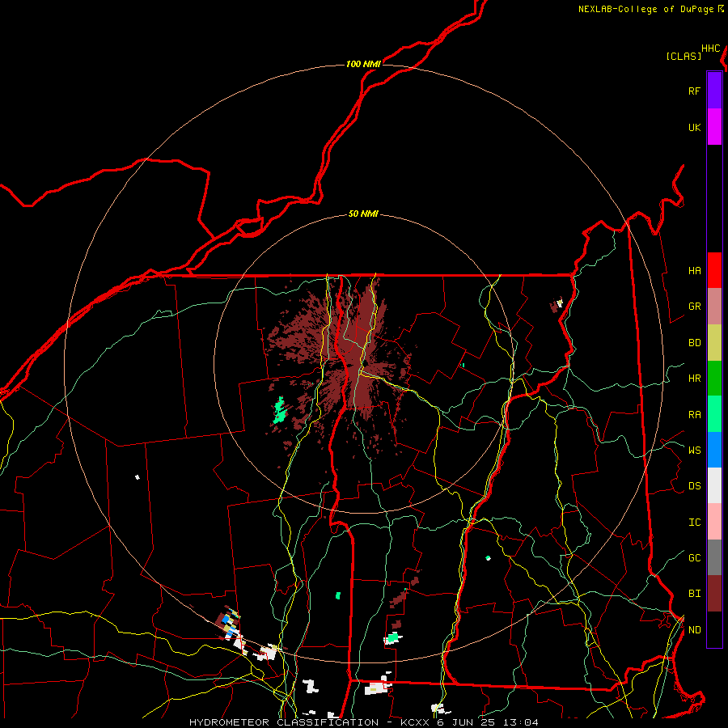Screen dimensions: 728x728
Task: Click the HHC product label
Action: 710,49
